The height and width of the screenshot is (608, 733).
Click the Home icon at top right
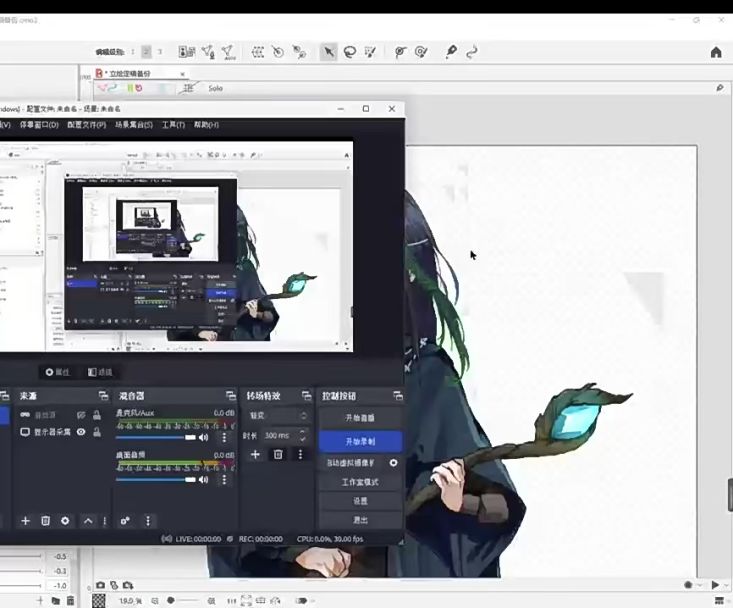point(716,52)
